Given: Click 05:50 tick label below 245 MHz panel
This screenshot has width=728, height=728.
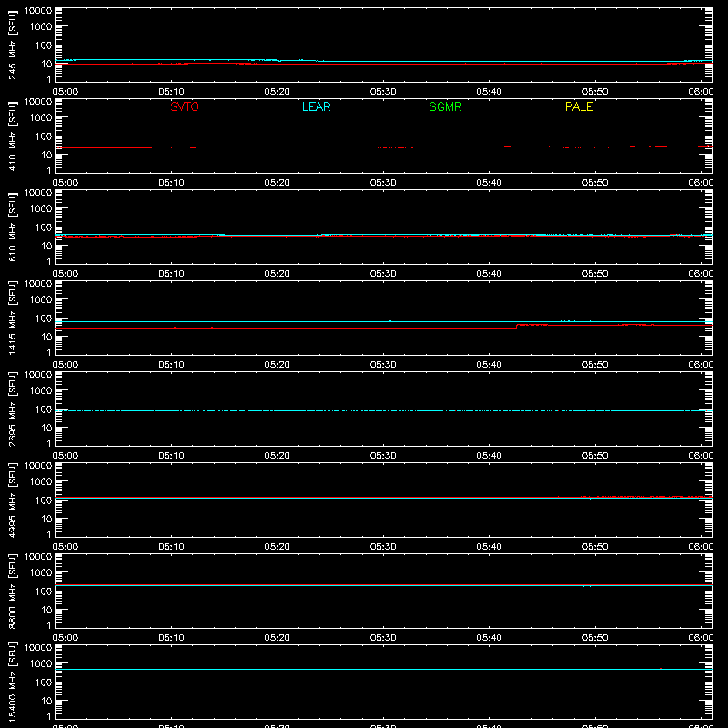Looking at the screenshot, I should (x=595, y=92).
